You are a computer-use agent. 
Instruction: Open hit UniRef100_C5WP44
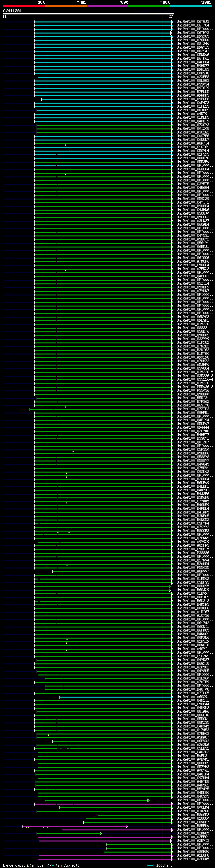193,704
